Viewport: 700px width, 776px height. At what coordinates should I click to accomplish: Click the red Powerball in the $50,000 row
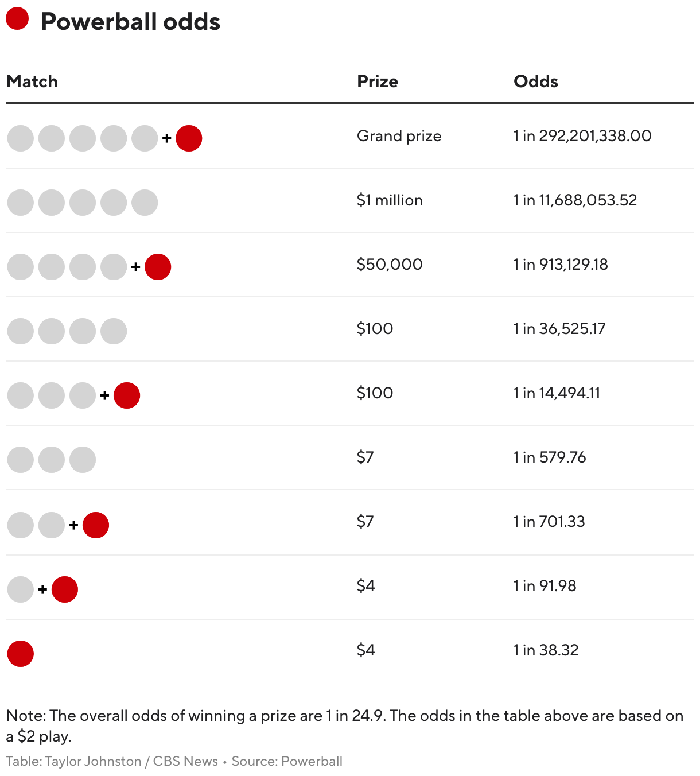click(x=158, y=267)
